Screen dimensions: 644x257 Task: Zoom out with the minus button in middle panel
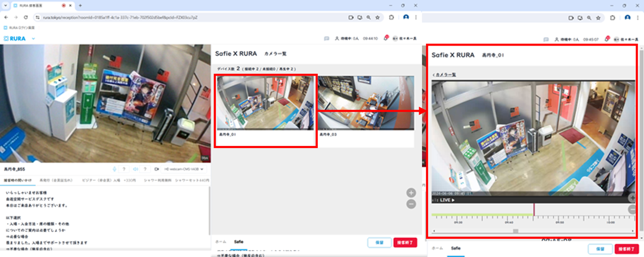[x=411, y=204]
